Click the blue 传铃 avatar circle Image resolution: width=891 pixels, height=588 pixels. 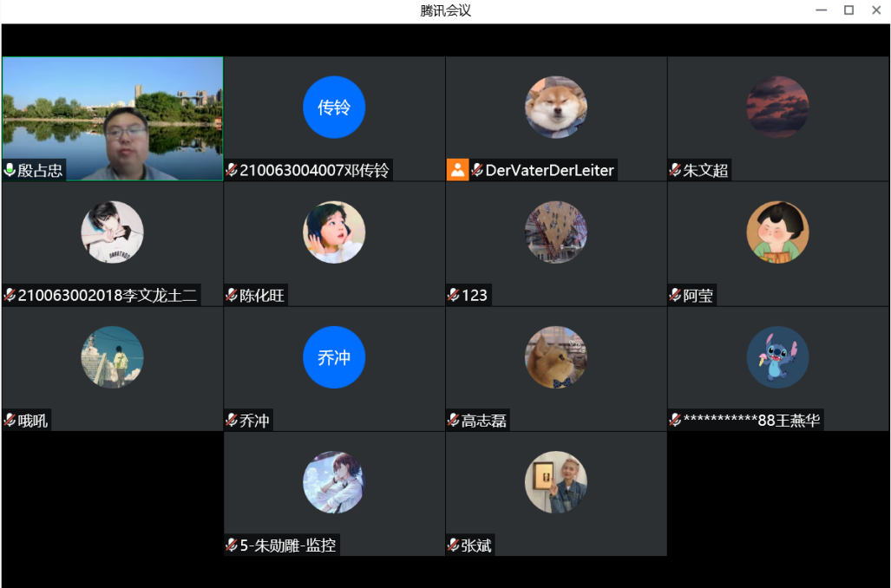point(334,108)
